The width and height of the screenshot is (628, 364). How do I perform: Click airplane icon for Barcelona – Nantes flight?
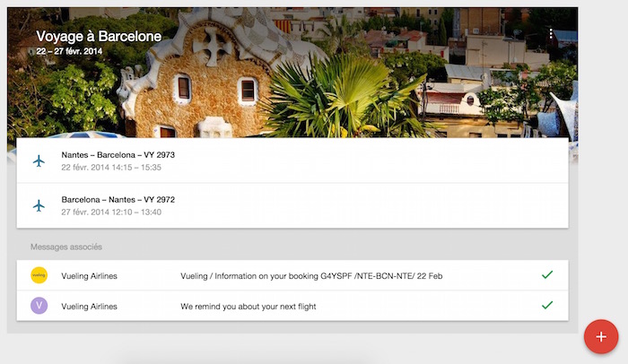pyautogui.click(x=39, y=206)
